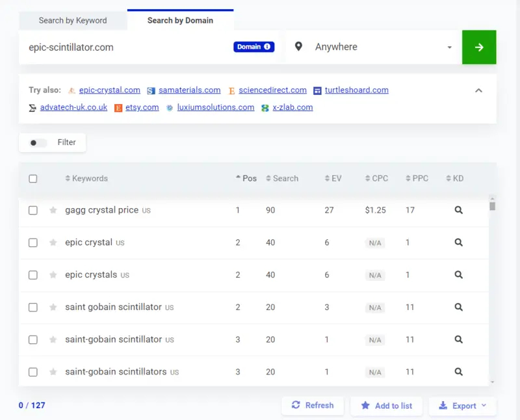Open sciencedirect.com suggestion link

pyautogui.click(x=272, y=90)
